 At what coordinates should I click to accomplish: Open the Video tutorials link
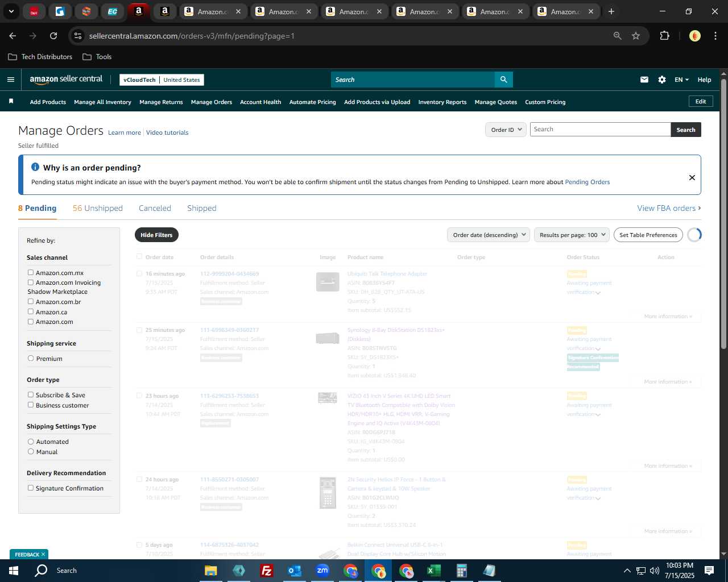[x=167, y=132]
